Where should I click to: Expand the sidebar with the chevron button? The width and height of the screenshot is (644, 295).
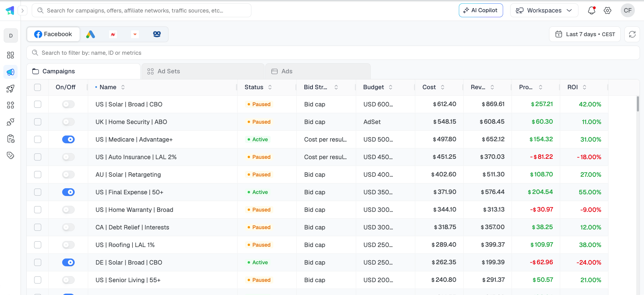pos(23,10)
